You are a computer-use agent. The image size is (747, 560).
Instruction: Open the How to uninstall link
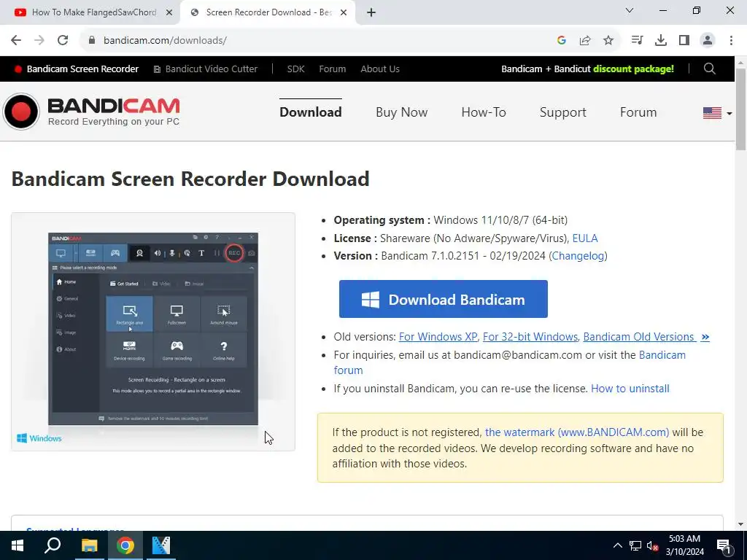tap(630, 388)
